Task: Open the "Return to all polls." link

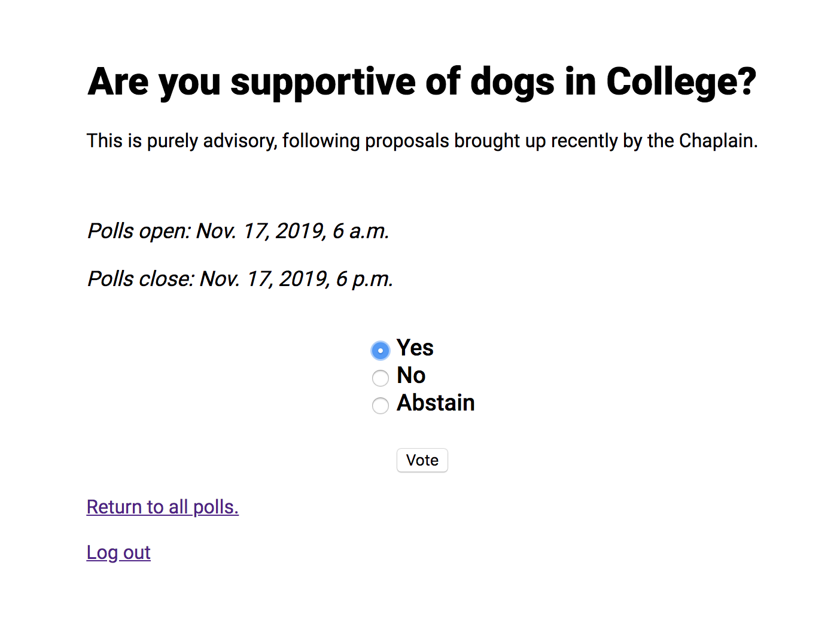Action: tap(162, 507)
